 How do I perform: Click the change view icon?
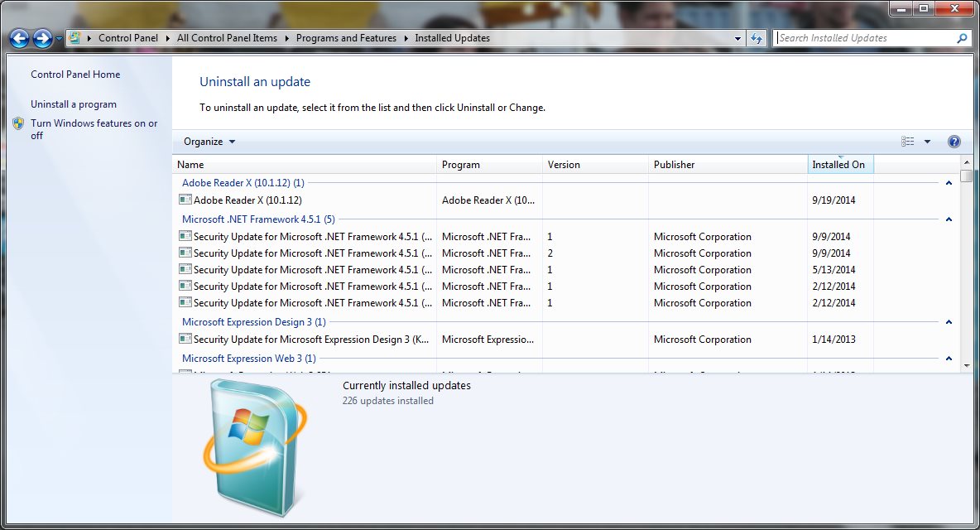pos(907,142)
